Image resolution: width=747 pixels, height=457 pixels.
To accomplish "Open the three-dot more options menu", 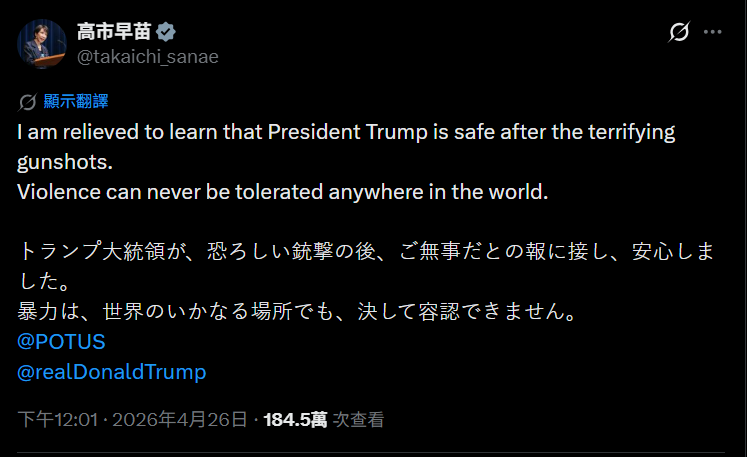I will coord(712,32).
